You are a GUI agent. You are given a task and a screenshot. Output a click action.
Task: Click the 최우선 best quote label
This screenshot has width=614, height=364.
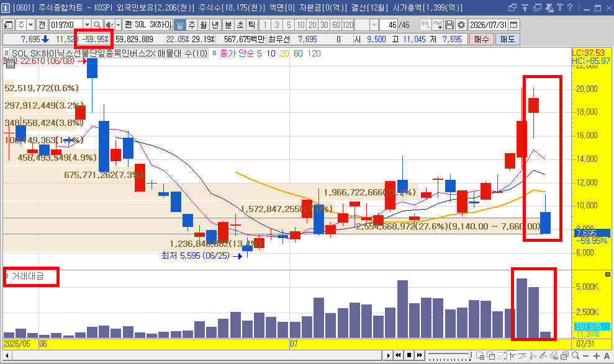click(279, 39)
